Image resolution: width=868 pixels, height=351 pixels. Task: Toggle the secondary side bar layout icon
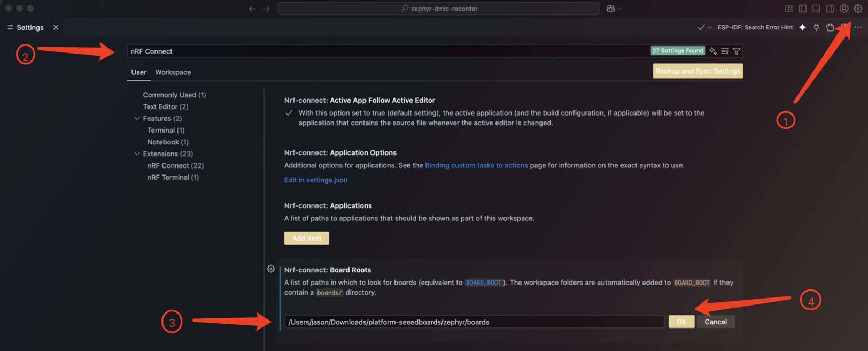coord(830,9)
